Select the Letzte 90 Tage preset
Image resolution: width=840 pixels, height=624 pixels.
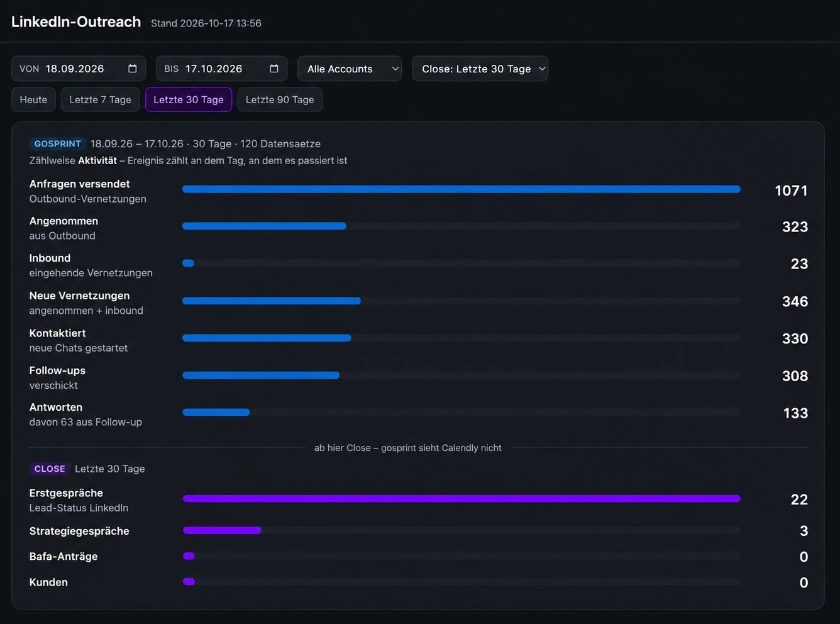click(280, 99)
